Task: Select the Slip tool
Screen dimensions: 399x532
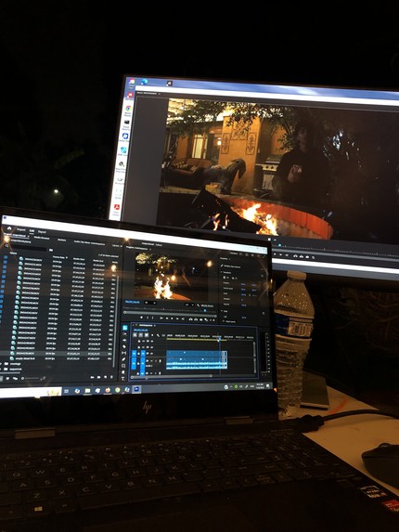Action: coord(123,353)
